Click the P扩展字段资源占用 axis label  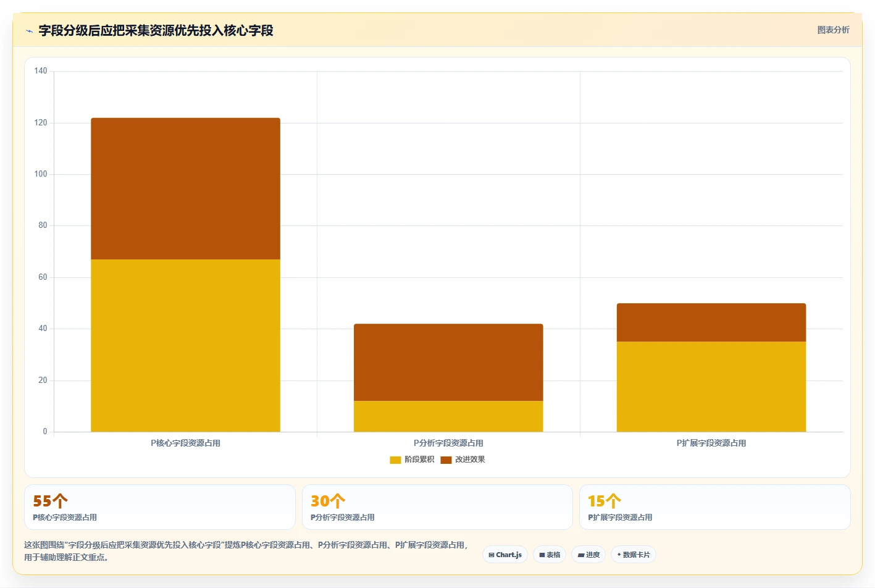coord(711,443)
